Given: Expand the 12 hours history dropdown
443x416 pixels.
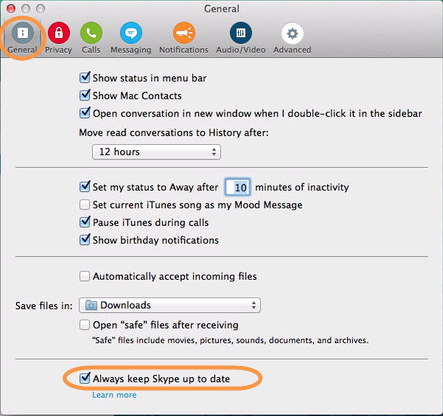Looking at the screenshot, I should 156,152.
